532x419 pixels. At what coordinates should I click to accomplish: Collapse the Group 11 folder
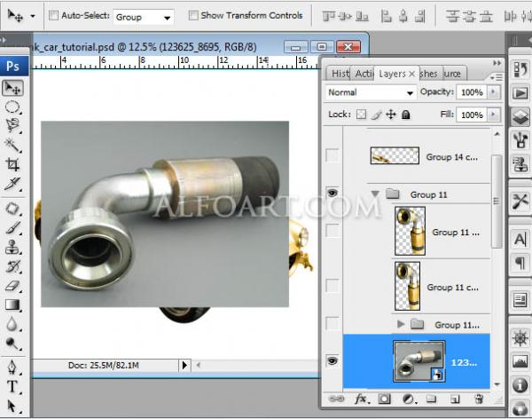[x=375, y=194]
